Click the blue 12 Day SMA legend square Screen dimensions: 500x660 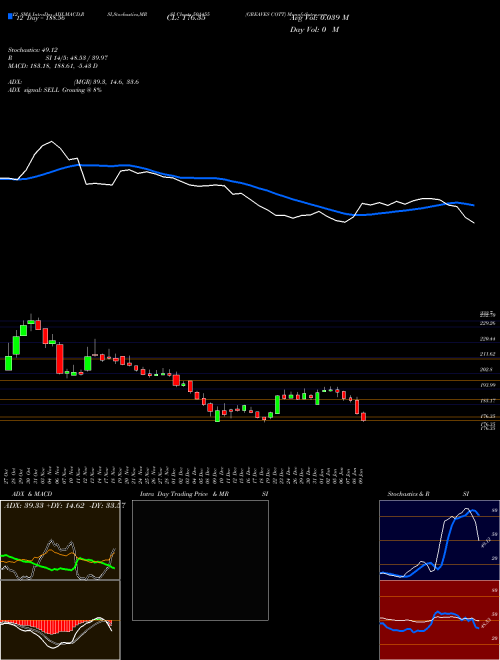[x=10, y=16]
